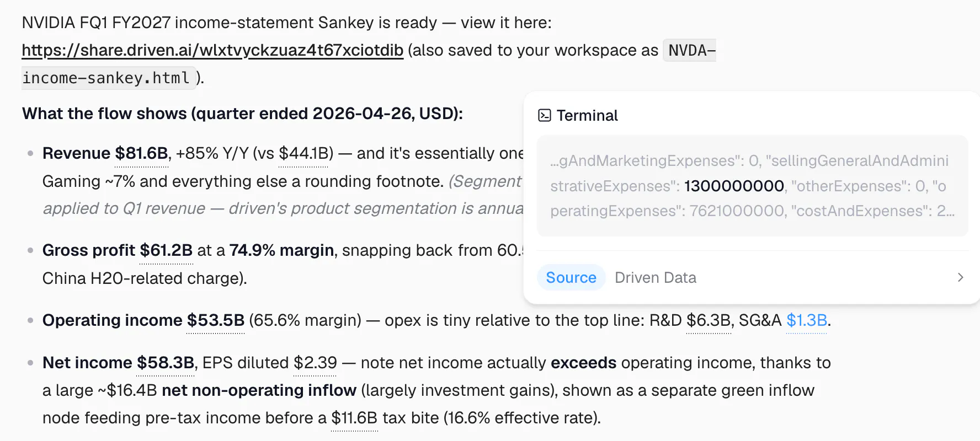Screen dimensions: 980x441
Task: Click the $6.3B R&D figure
Action: pyautogui.click(x=709, y=320)
